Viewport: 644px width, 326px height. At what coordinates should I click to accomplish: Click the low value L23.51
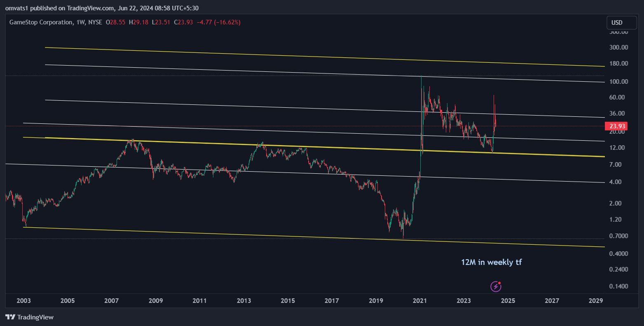[x=161, y=22]
